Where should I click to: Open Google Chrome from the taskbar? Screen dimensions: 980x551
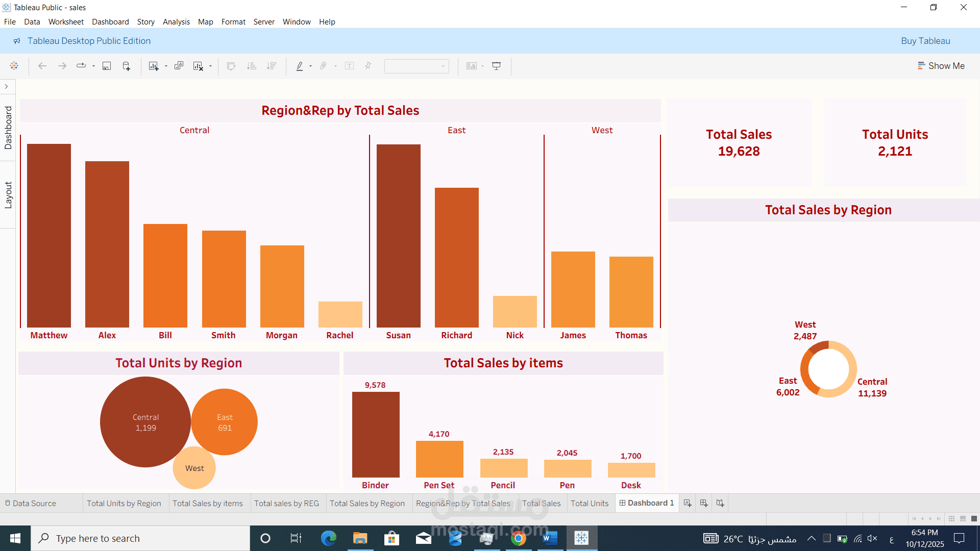pos(519,538)
